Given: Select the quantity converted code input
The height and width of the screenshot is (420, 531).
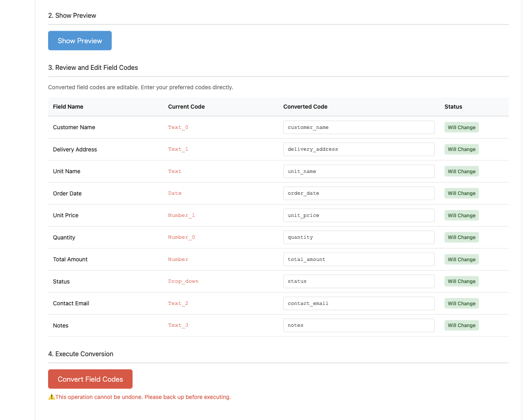Looking at the screenshot, I should 359,237.
